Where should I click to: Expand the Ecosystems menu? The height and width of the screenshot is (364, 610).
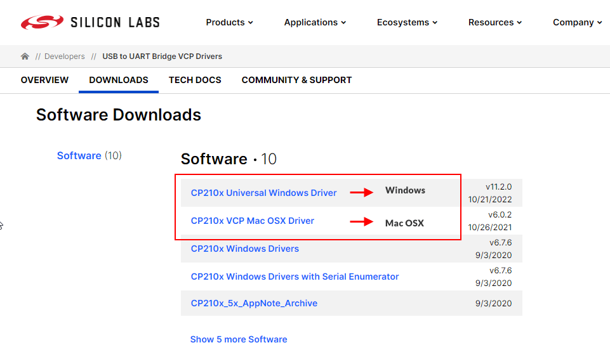point(407,22)
